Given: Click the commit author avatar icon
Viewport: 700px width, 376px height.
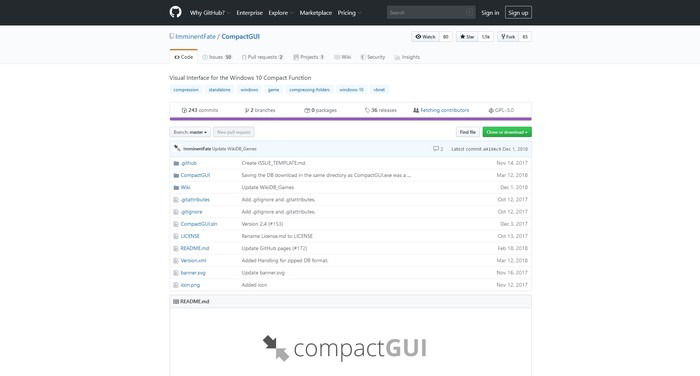Looking at the screenshot, I should [x=177, y=148].
